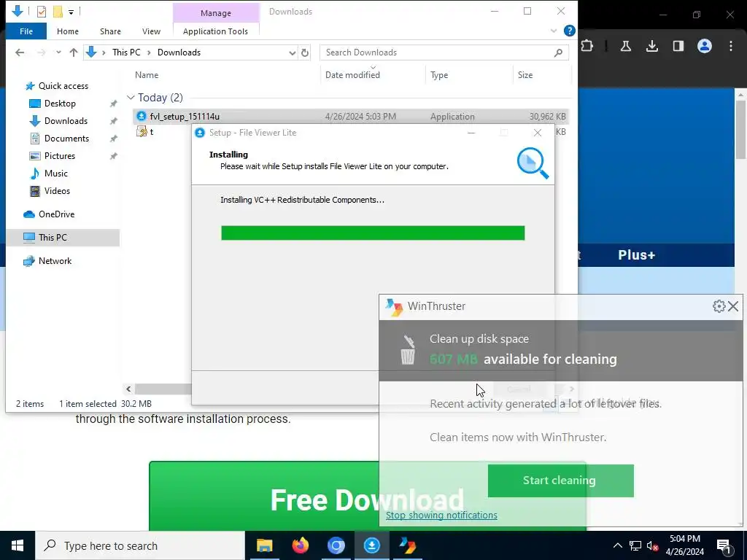Open Desktop in navigation pane

(60, 104)
